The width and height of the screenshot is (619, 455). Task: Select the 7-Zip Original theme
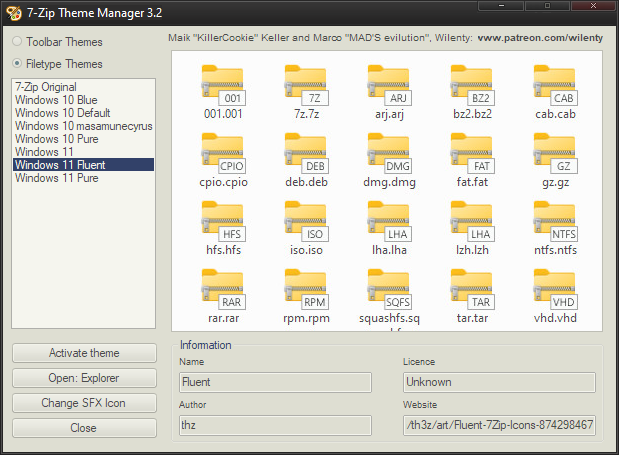(x=83, y=87)
